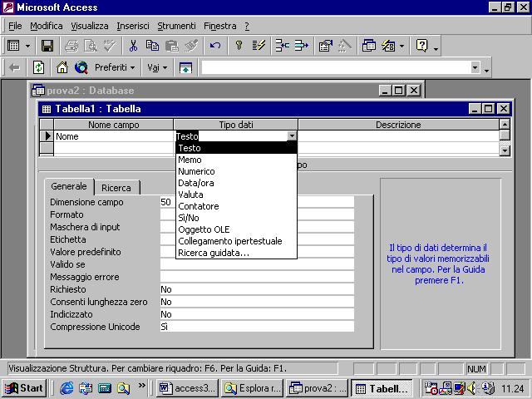Open the Inserisci menu
Image resolution: width=532 pixels, height=399 pixels.
133,26
